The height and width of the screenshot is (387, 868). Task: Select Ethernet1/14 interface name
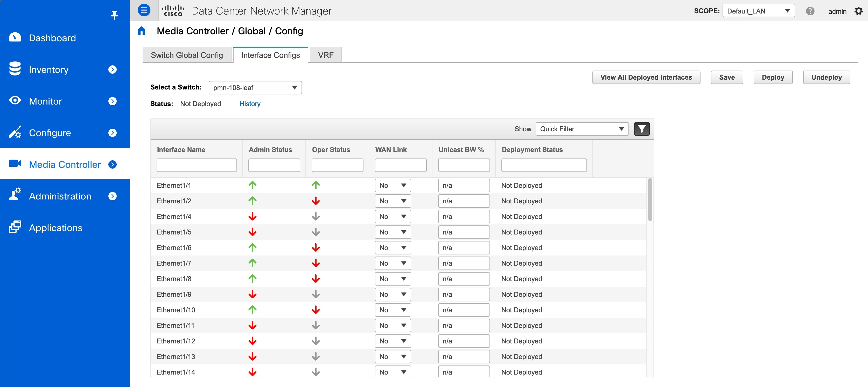pos(176,372)
